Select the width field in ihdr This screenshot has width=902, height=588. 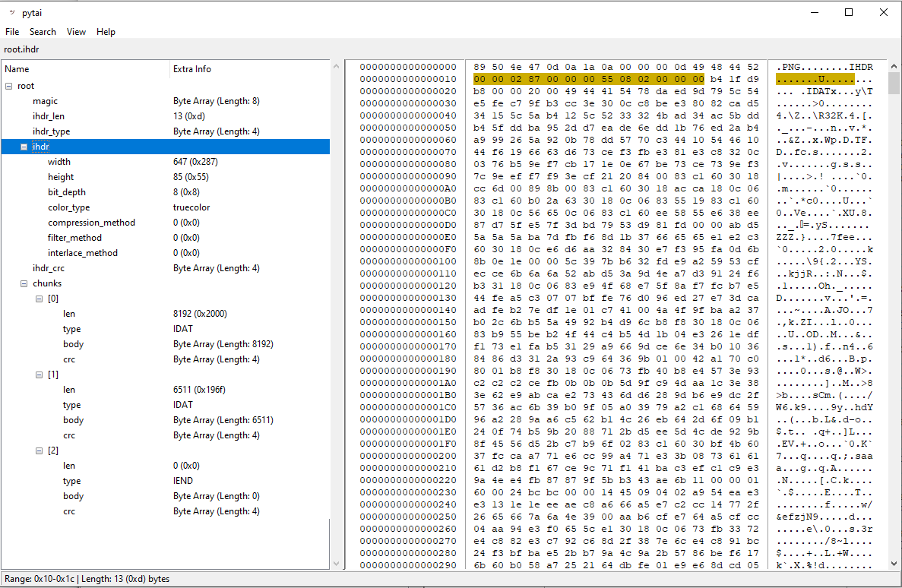[x=59, y=162]
